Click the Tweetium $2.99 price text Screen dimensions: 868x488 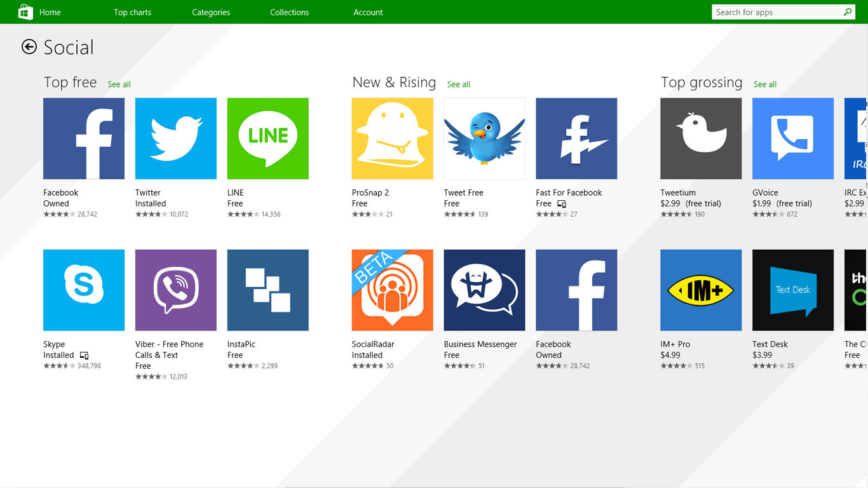click(x=670, y=203)
